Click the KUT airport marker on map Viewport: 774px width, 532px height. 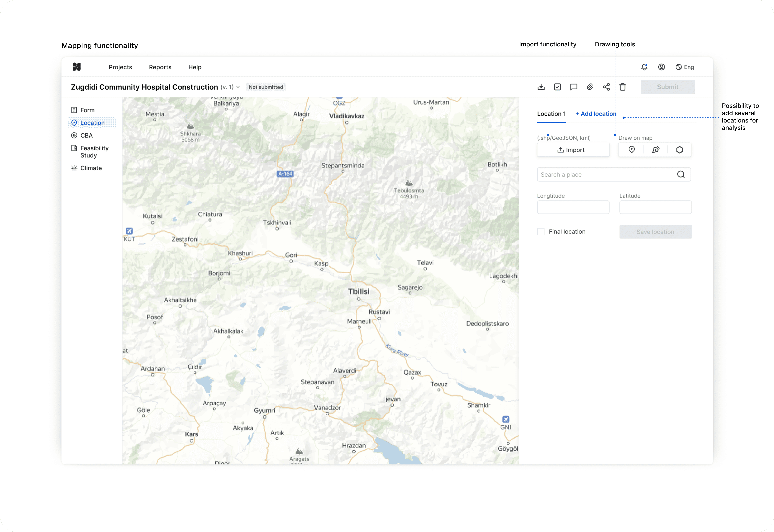coord(129,231)
